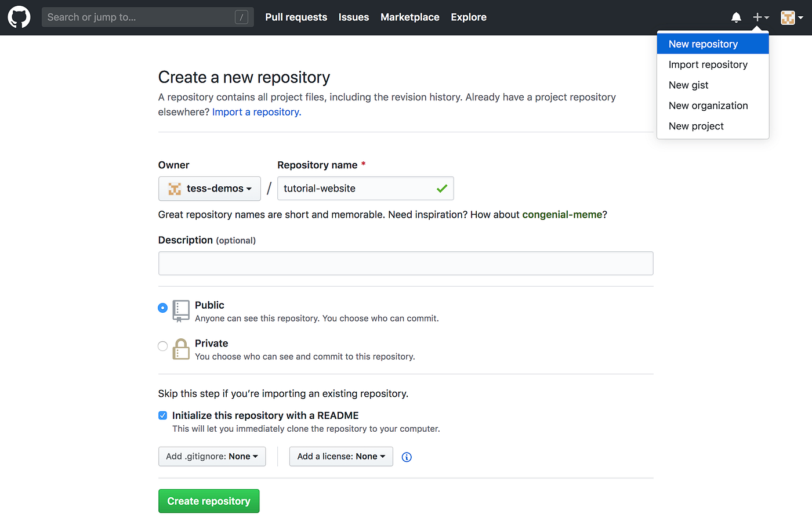
Task: Click the 'Skip this step' instruction text
Action: point(283,394)
